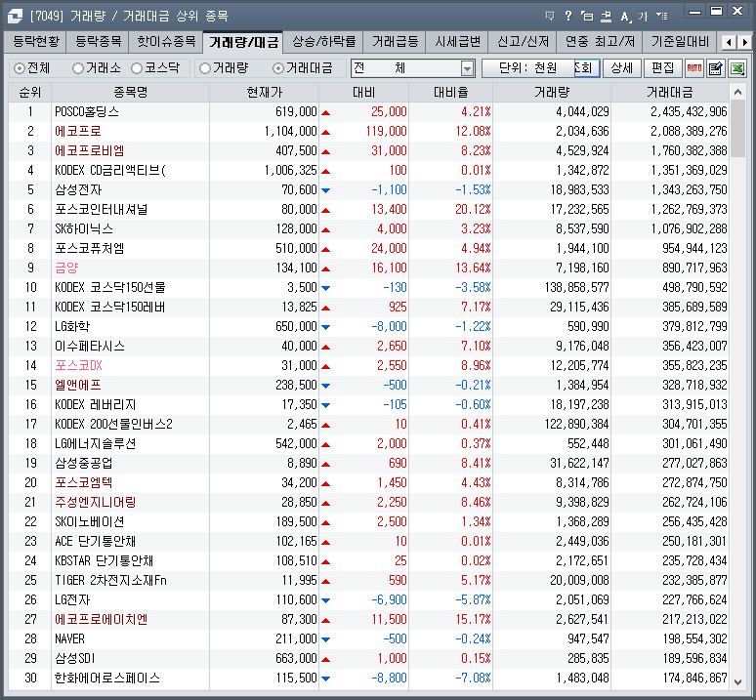Open help via the question mark icon
Screen dimensions: 756x700
point(568,16)
